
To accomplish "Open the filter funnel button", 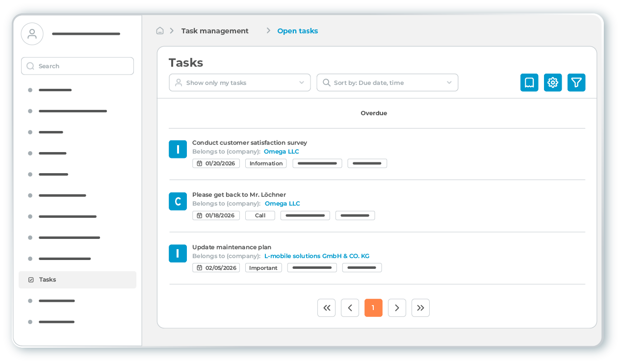I will pyautogui.click(x=576, y=82).
